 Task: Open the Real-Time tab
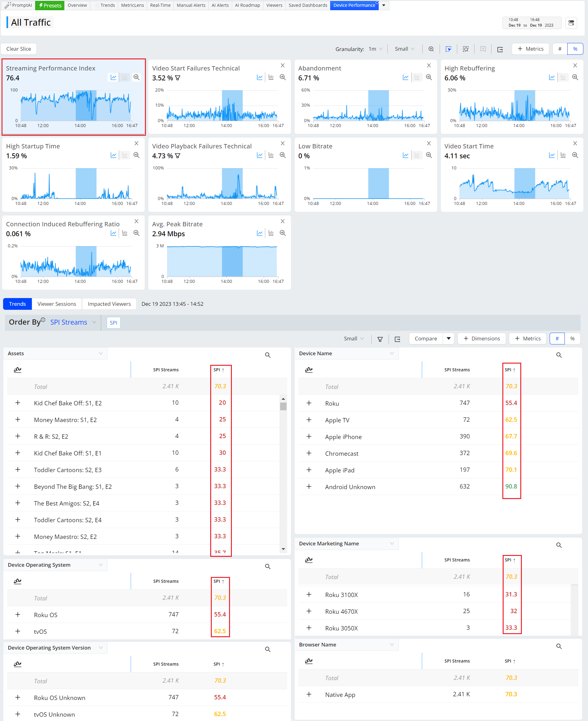pyautogui.click(x=160, y=5)
